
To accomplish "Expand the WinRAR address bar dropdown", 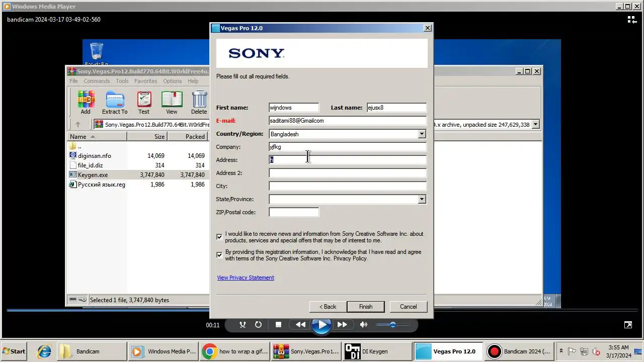I will click(535, 124).
